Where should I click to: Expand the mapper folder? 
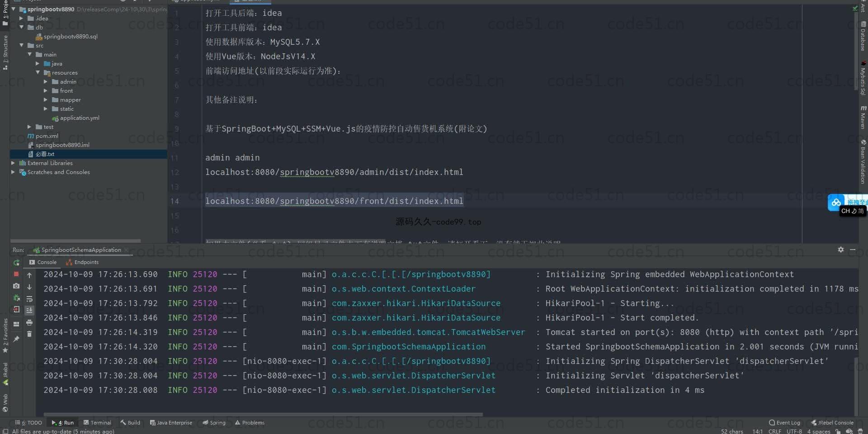[46, 100]
